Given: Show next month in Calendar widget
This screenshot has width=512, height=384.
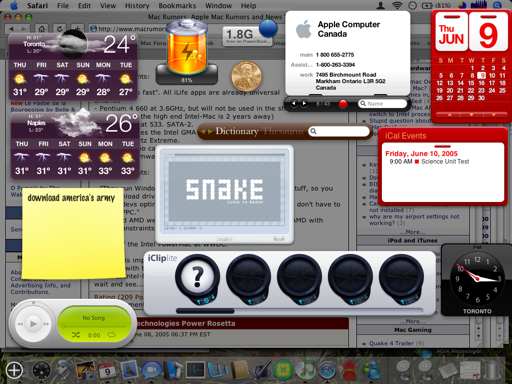Looking at the screenshot, I should coord(493,114).
